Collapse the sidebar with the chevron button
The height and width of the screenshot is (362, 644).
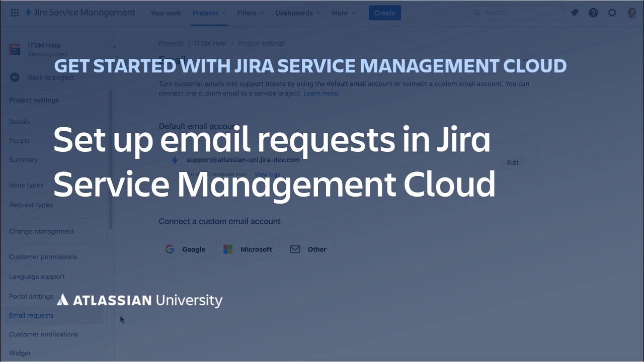click(115, 47)
